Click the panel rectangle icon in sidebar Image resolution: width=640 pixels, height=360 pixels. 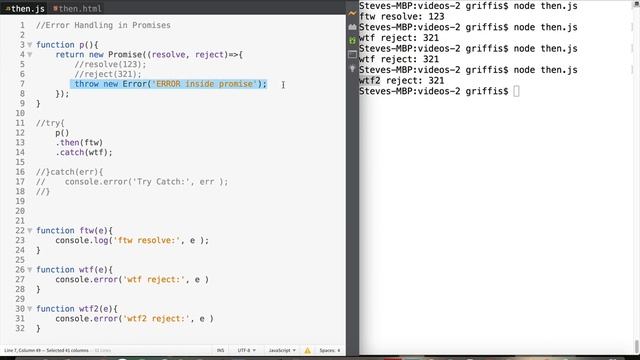(x=352, y=54)
